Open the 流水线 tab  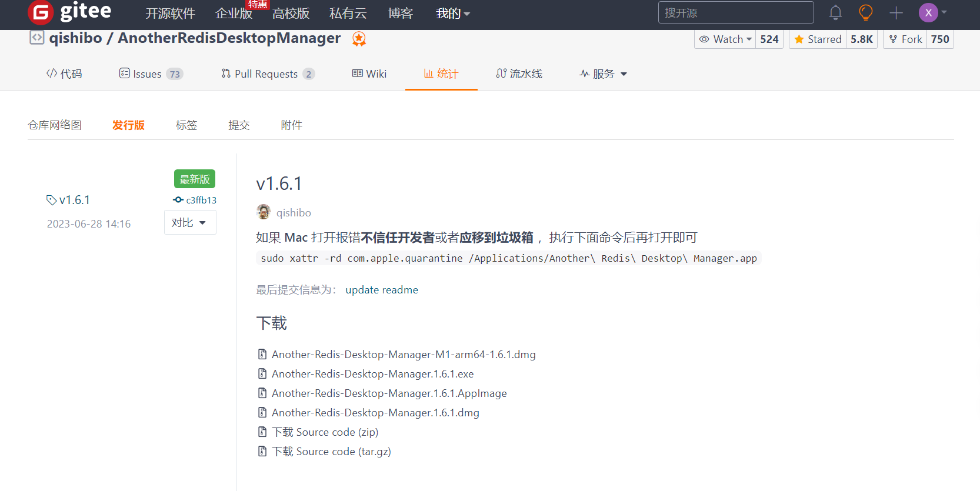(519, 74)
